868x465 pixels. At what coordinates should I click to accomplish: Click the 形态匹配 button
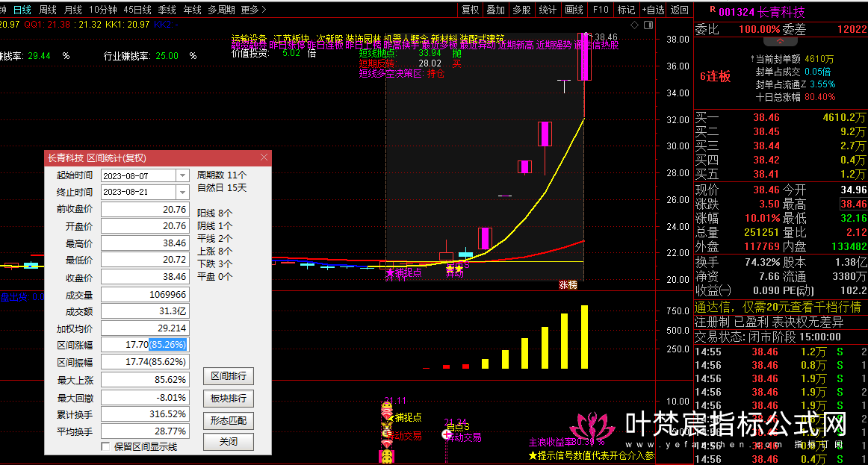point(228,420)
